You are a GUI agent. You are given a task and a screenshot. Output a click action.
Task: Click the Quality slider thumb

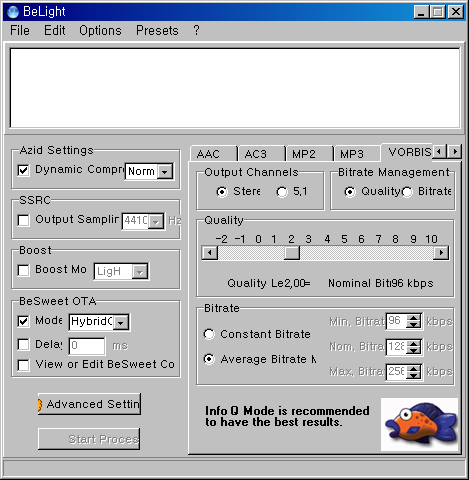pyautogui.click(x=292, y=253)
